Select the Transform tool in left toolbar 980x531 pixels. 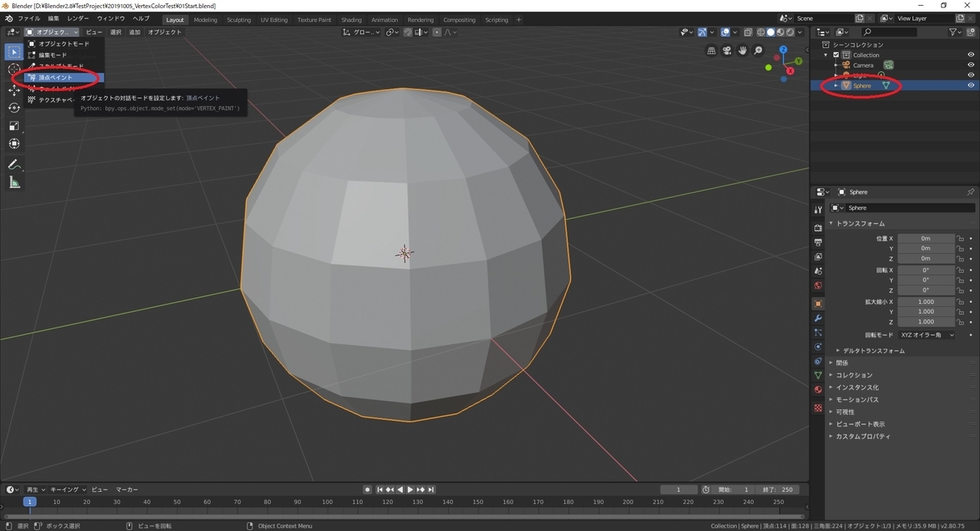14,144
